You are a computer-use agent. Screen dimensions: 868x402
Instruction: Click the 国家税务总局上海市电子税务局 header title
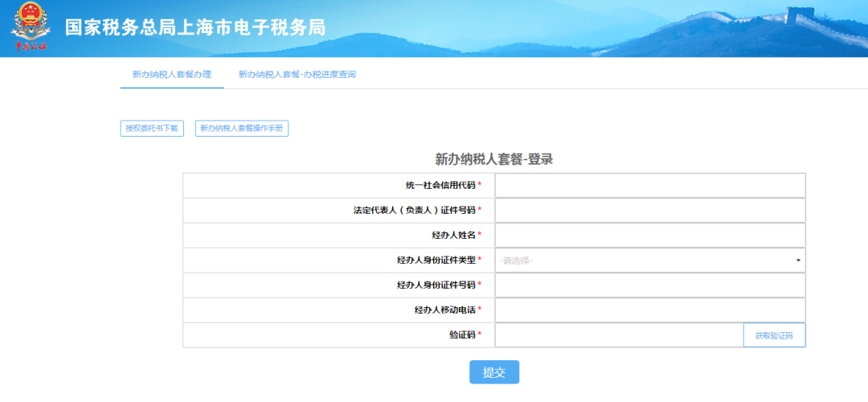pos(194,27)
